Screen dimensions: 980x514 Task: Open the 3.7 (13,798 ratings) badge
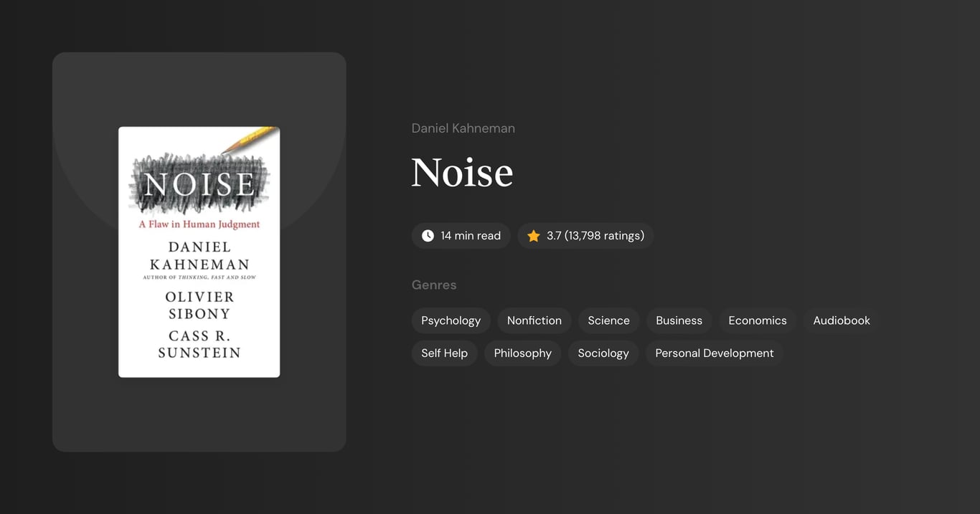(585, 236)
